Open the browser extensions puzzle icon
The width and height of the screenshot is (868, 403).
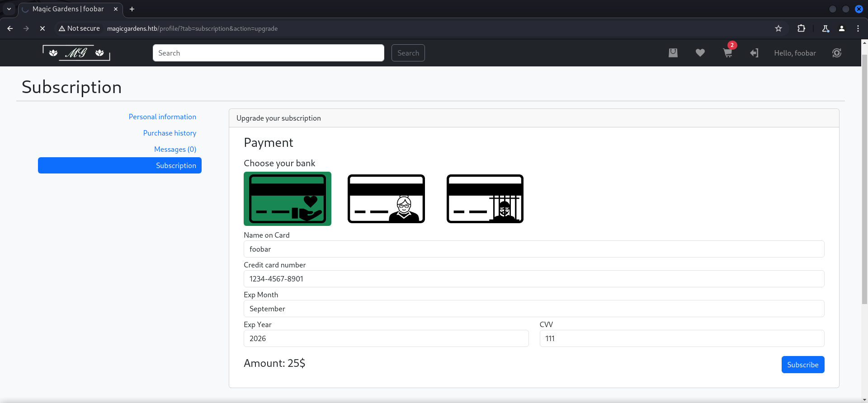[x=801, y=28]
